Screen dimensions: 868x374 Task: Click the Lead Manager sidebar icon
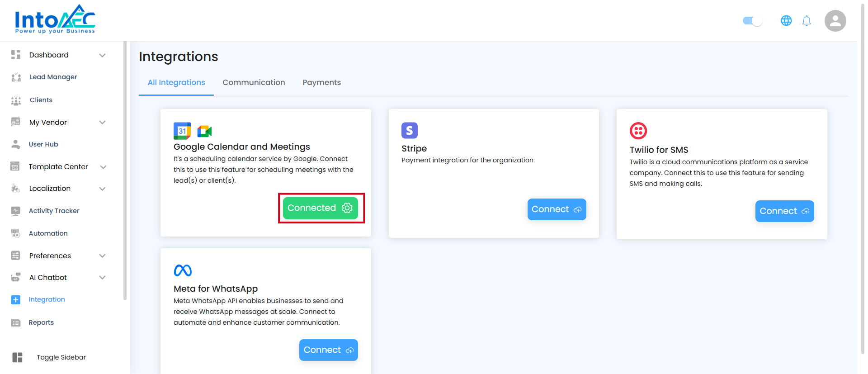(16, 77)
